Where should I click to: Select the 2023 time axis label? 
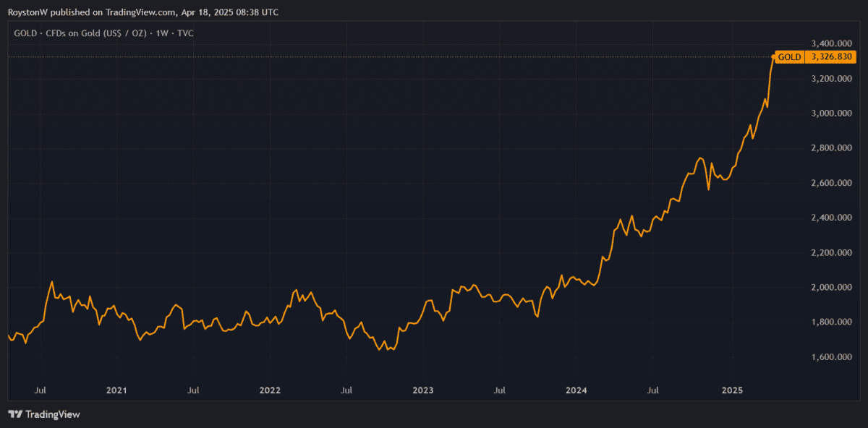click(423, 390)
